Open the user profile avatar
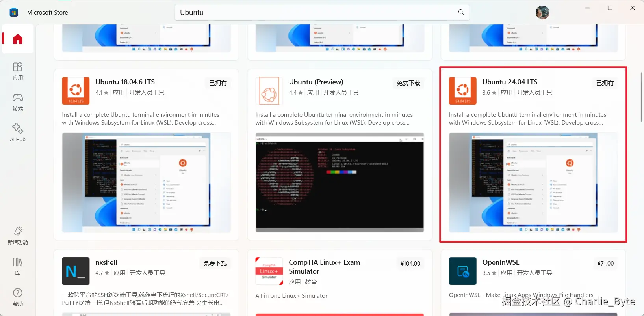This screenshot has width=644, height=316. pyautogui.click(x=542, y=13)
